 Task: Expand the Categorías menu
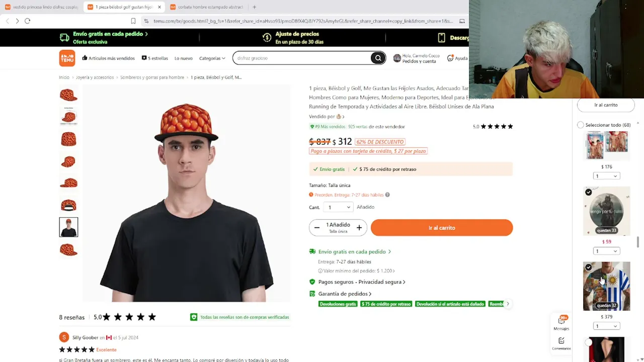click(x=212, y=58)
